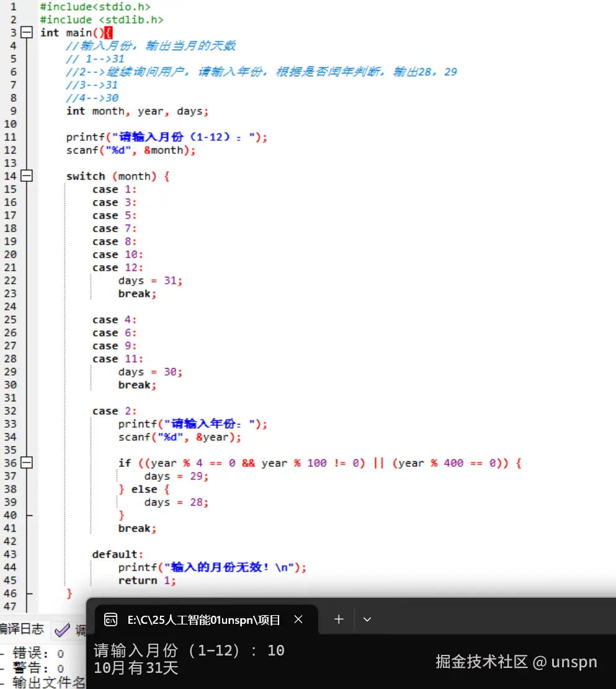
Task: Click the break; statement on line 41
Action: (x=137, y=528)
